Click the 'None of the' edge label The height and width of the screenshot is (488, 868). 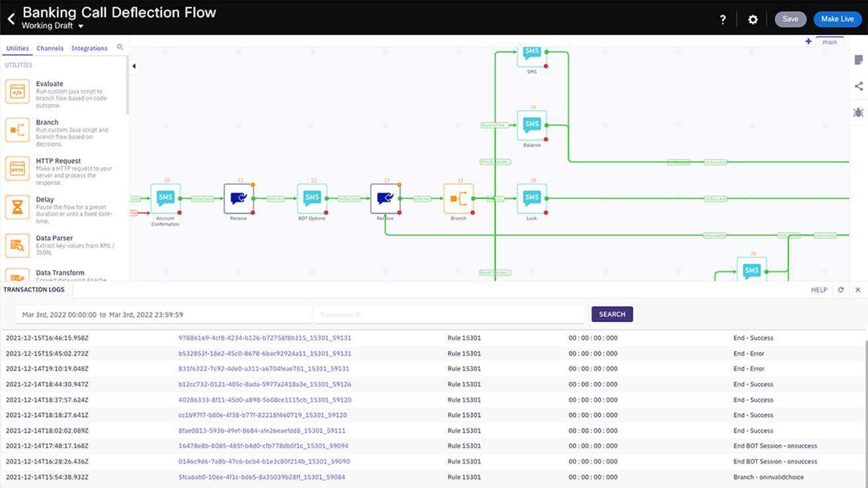495,124
